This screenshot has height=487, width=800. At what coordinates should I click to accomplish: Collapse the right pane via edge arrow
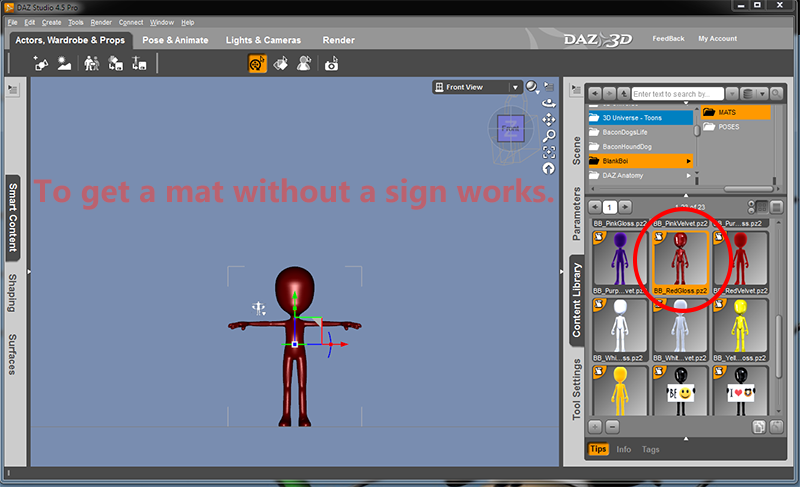561,272
